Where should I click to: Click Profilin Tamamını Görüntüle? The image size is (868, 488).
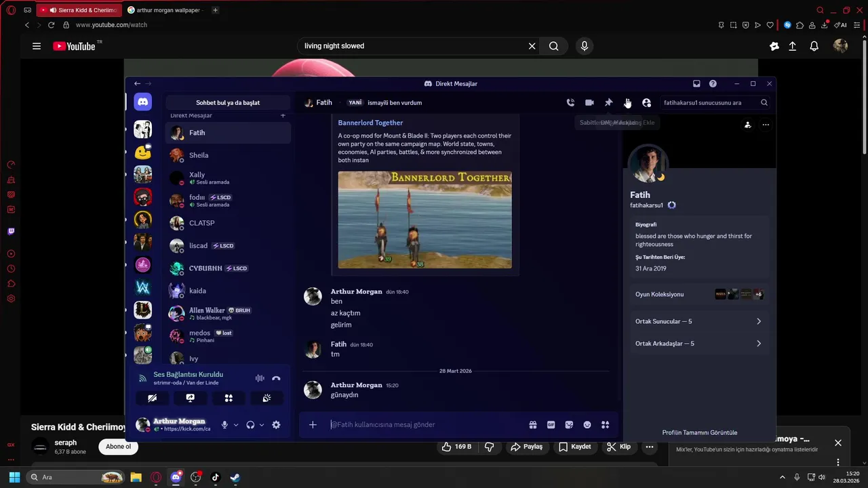(x=699, y=432)
